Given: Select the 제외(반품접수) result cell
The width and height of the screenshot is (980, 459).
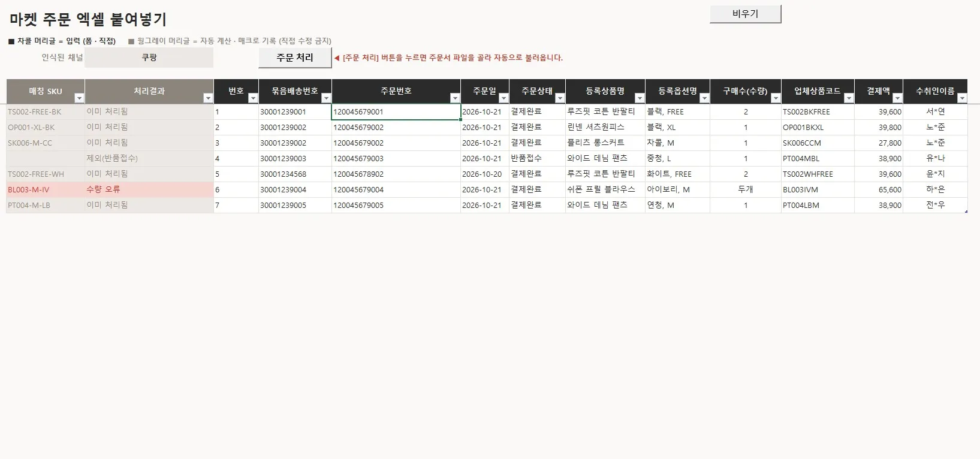Looking at the screenshot, I should 149,159.
